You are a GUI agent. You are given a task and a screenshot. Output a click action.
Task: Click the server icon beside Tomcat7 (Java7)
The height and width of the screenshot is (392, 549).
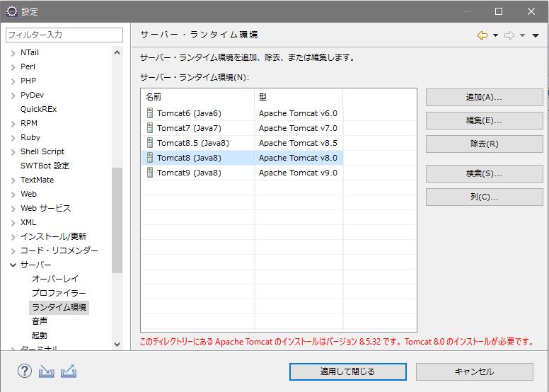(150, 128)
